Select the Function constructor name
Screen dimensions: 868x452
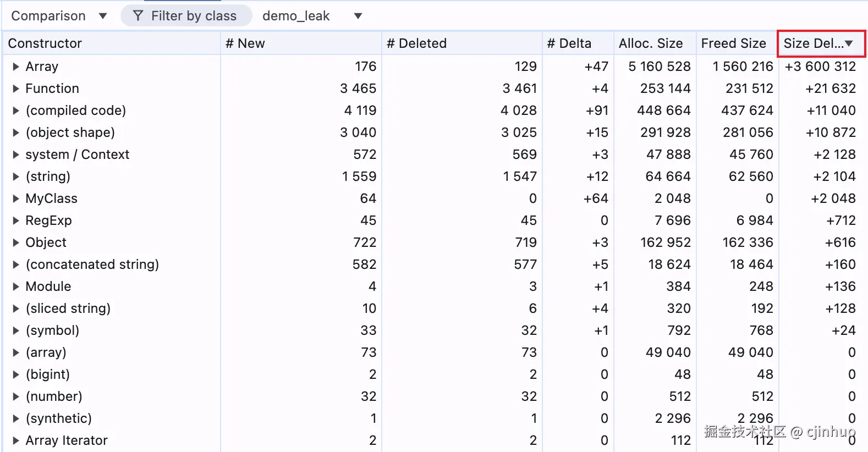coord(52,89)
